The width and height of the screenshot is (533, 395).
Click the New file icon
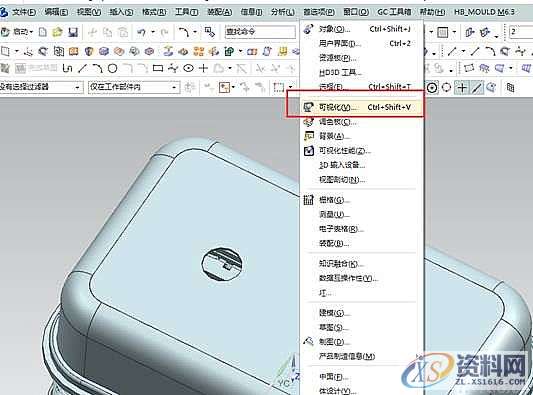[x=43, y=32]
